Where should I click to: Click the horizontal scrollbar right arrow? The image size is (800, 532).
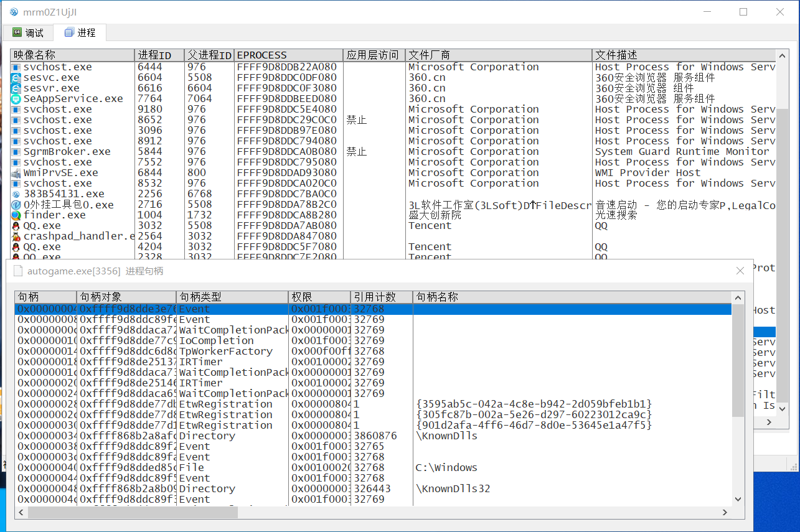click(725, 512)
